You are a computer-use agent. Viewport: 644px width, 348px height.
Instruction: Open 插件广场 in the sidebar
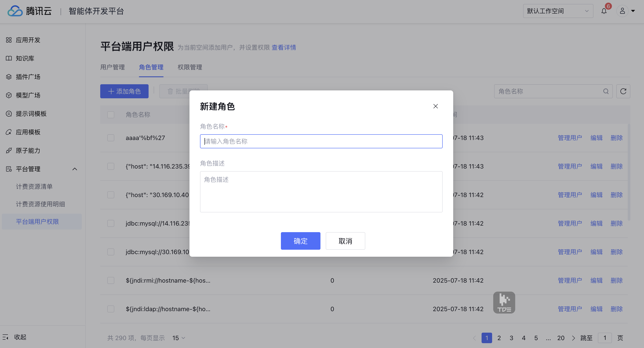28,77
